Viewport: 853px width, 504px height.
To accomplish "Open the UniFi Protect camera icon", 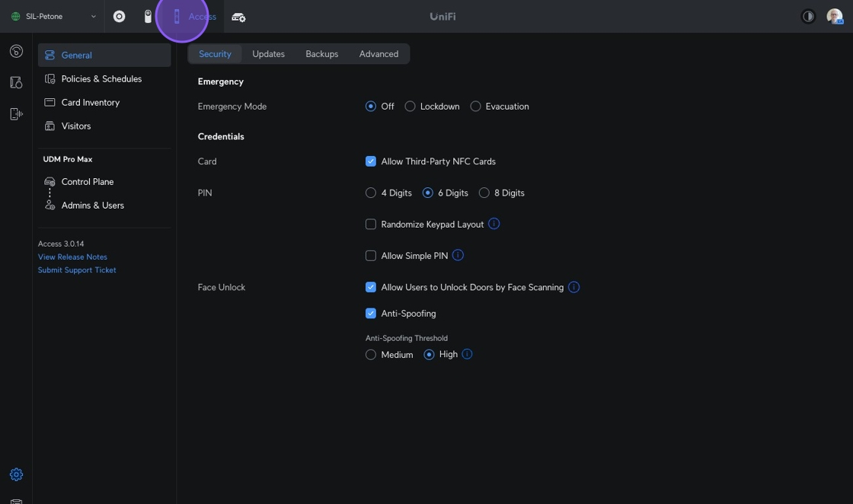I will 149,17.
